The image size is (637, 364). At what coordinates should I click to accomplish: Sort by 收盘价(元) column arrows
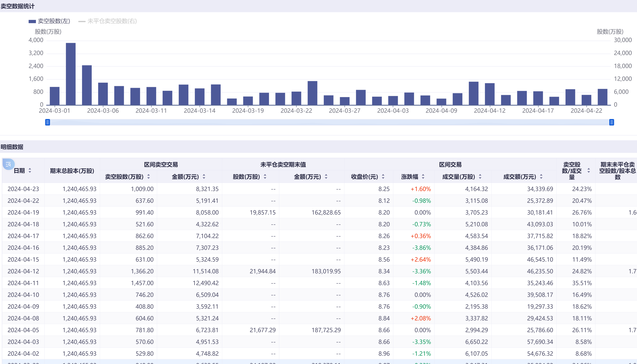(383, 177)
